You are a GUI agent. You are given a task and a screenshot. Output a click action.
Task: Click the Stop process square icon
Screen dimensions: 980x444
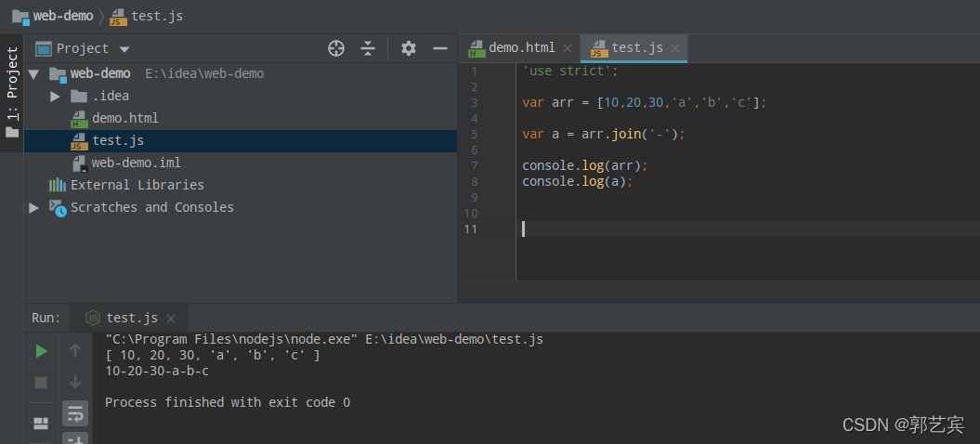pyautogui.click(x=41, y=382)
